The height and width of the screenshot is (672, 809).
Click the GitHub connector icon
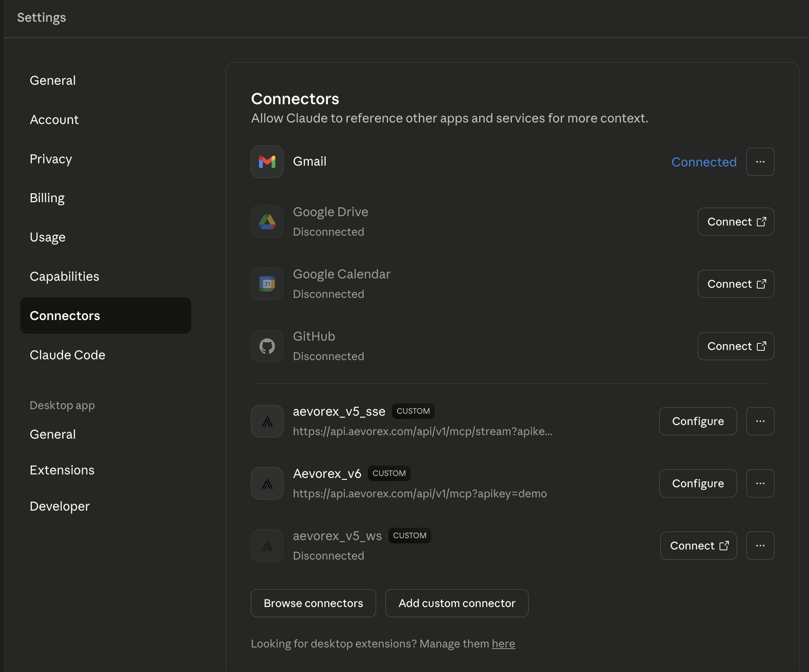267,346
